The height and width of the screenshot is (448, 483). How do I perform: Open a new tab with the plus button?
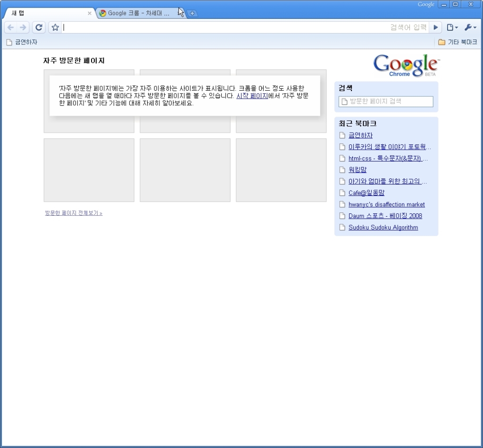[x=192, y=13]
